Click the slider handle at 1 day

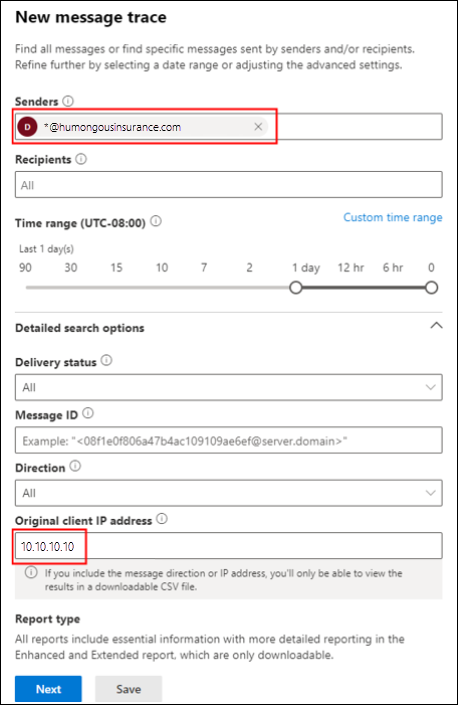click(x=296, y=288)
